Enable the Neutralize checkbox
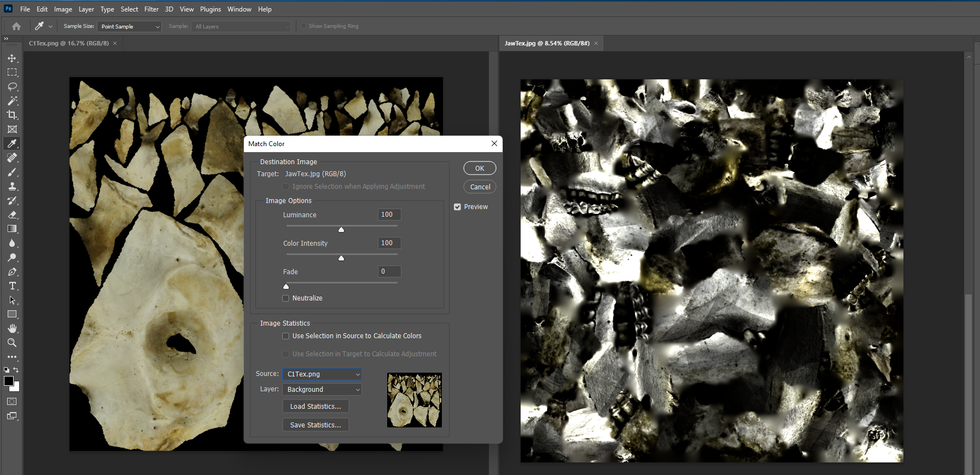The image size is (980, 475). [285, 298]
